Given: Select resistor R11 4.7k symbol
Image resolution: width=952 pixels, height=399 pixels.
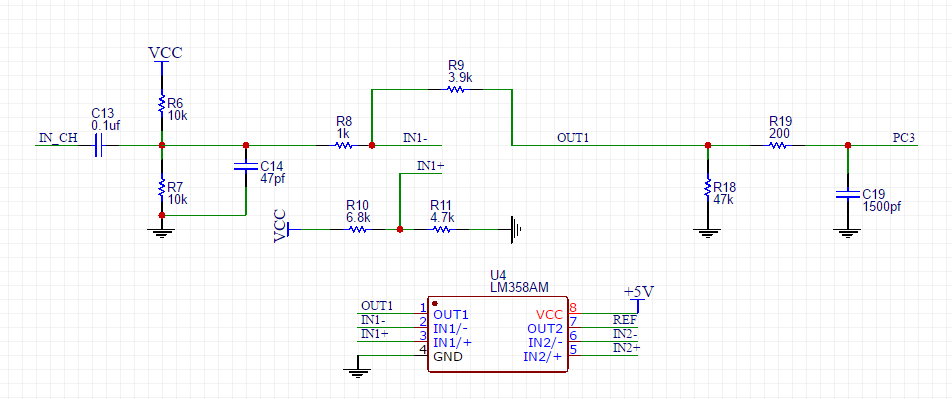Looking at the screenshot, I should (441, 230).
